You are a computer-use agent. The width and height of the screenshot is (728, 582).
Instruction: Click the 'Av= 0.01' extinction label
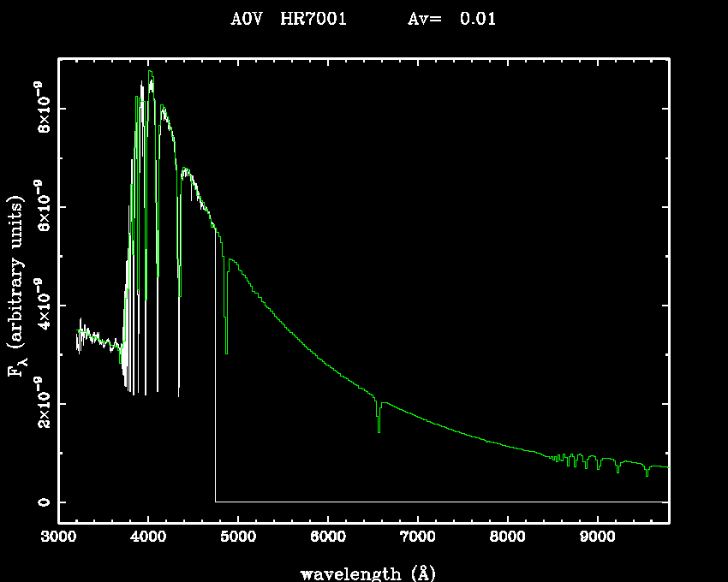click(x=451, y=19)
